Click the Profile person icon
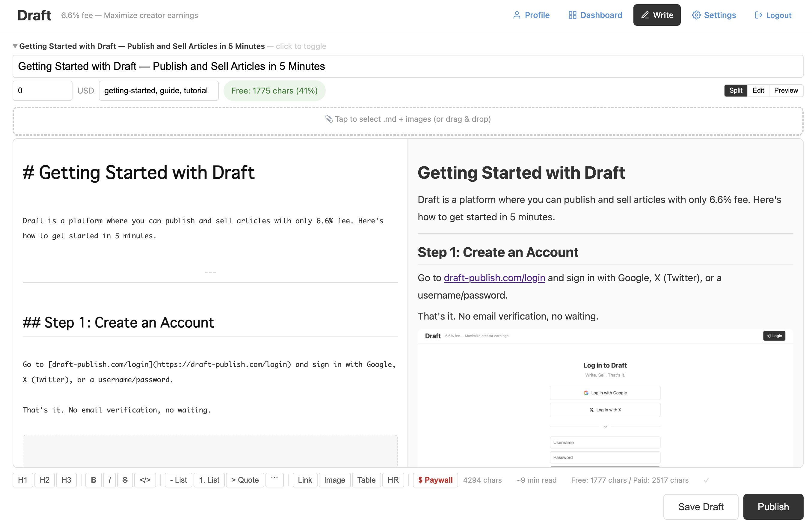Viewport: 812px width, 524px height. point(517,15)
